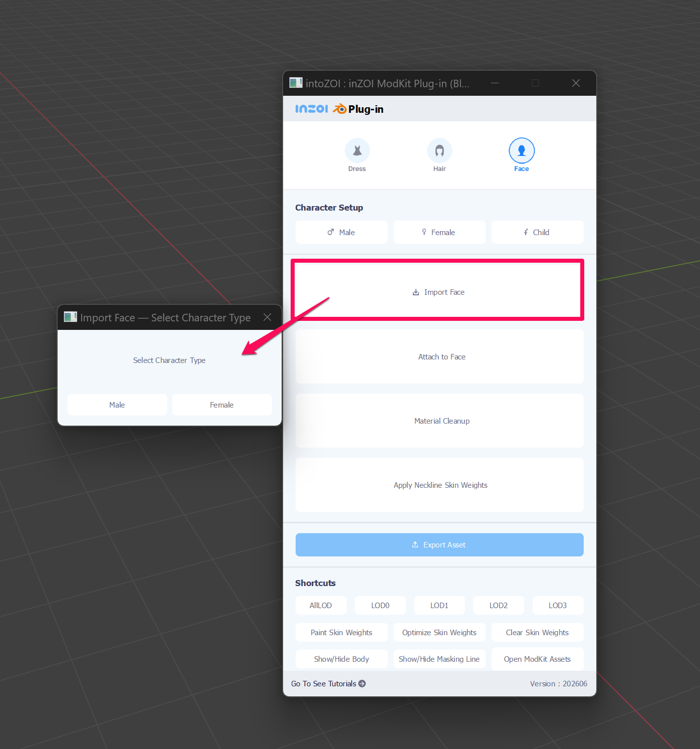
Task: Click Open ModKit Assets button
Action: (x=537, y=659)
